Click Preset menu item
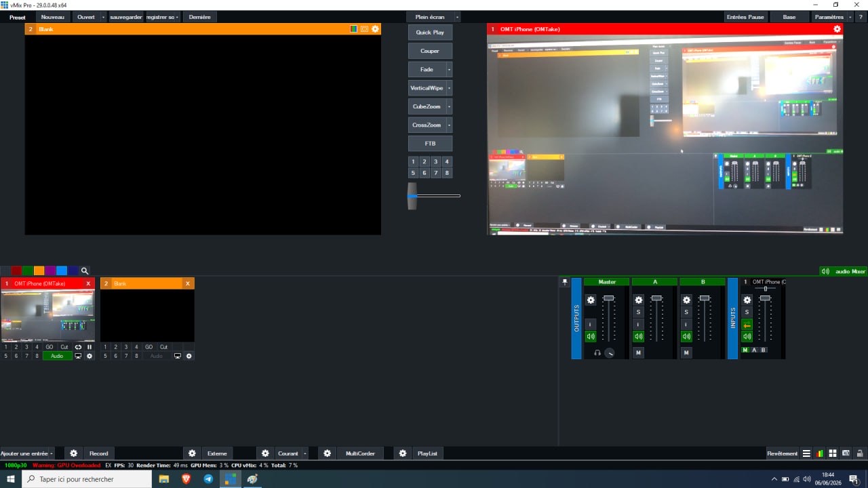The image size is (868, 488). click(x=17, y=17)
